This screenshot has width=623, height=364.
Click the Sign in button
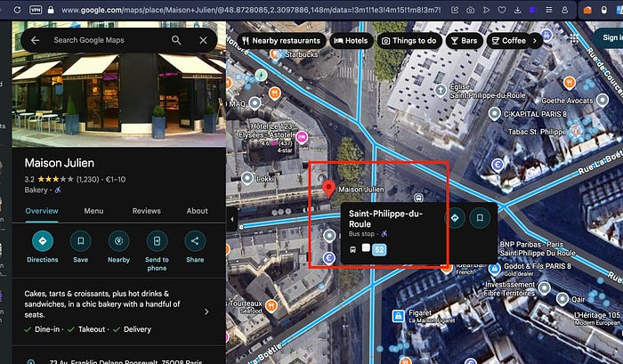[x=610, y=37]
